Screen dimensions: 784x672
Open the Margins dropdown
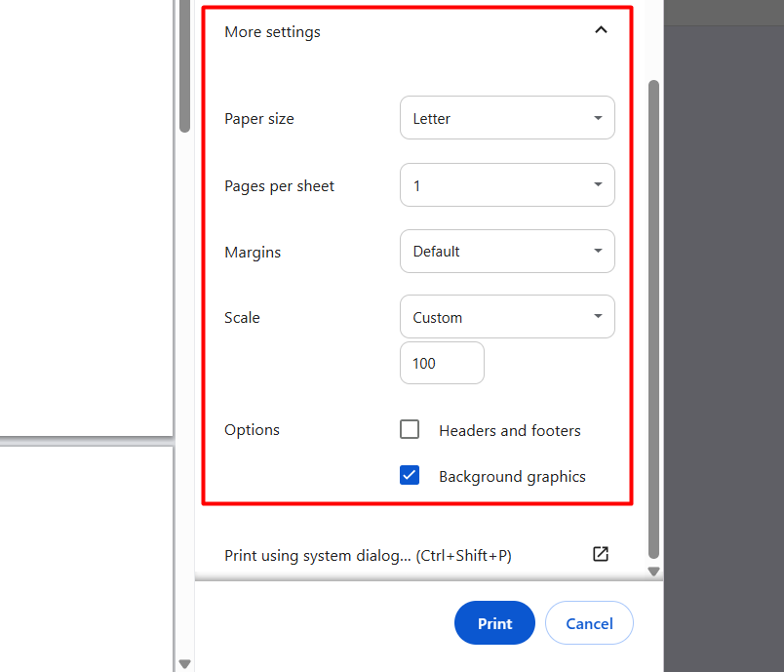(507, 251)
